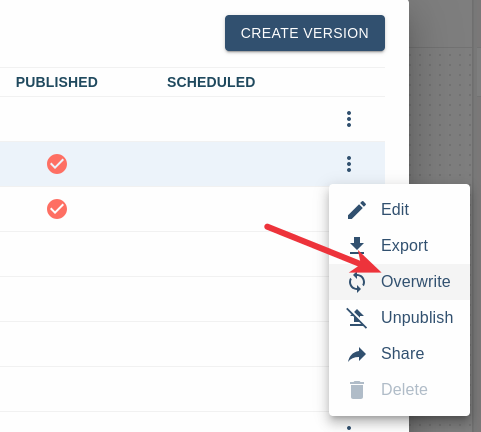Open the partially visible bottom row menu

(349, 428)
